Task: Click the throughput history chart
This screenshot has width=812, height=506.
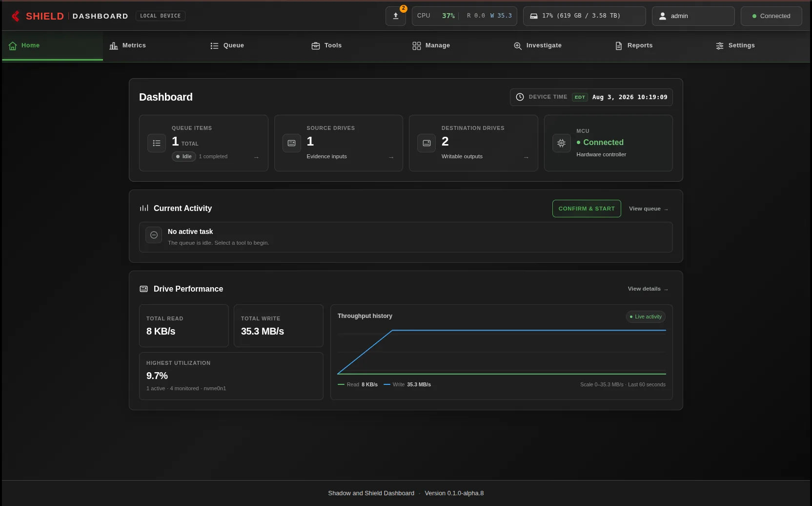Action: (x=502, y=352)
